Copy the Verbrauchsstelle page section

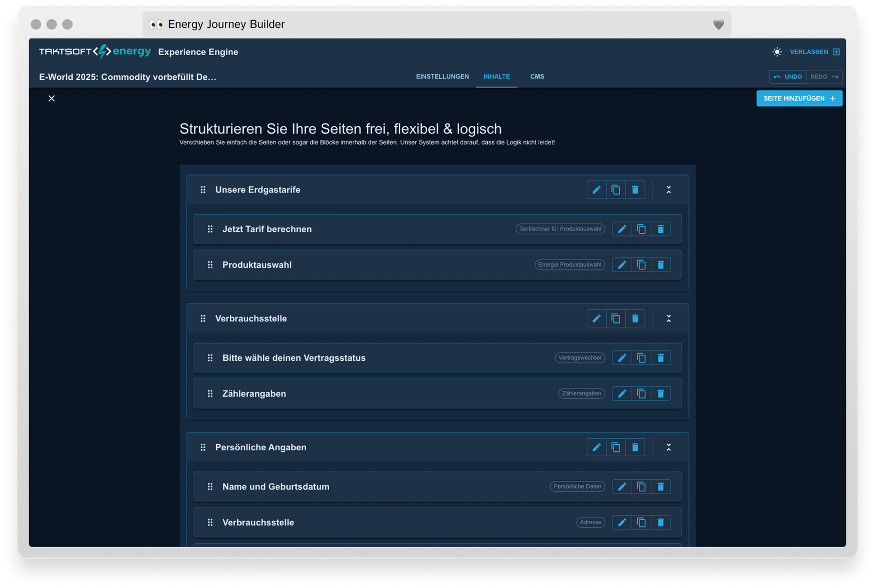pyautogui.click(x=616, y=319)
